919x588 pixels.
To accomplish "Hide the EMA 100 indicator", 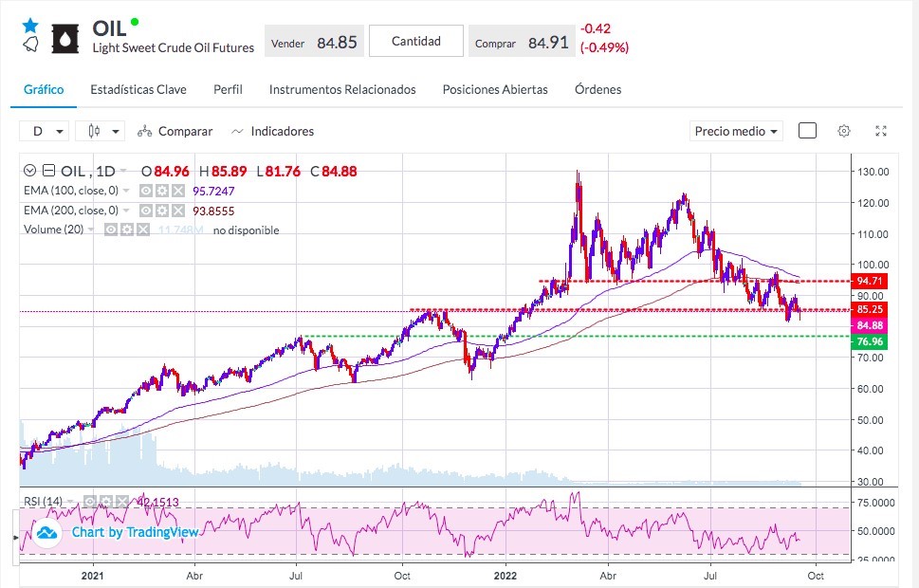I will point(146,192).
